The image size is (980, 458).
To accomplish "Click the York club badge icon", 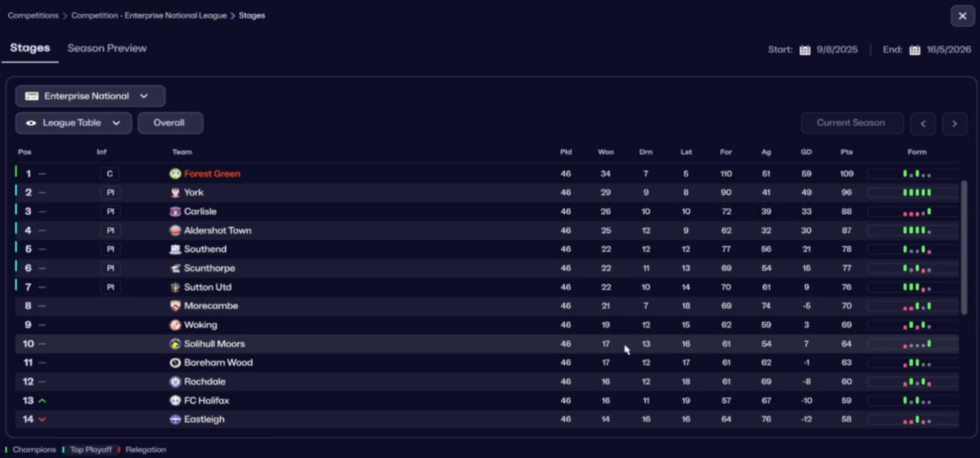I will click(x=175, y=193).
